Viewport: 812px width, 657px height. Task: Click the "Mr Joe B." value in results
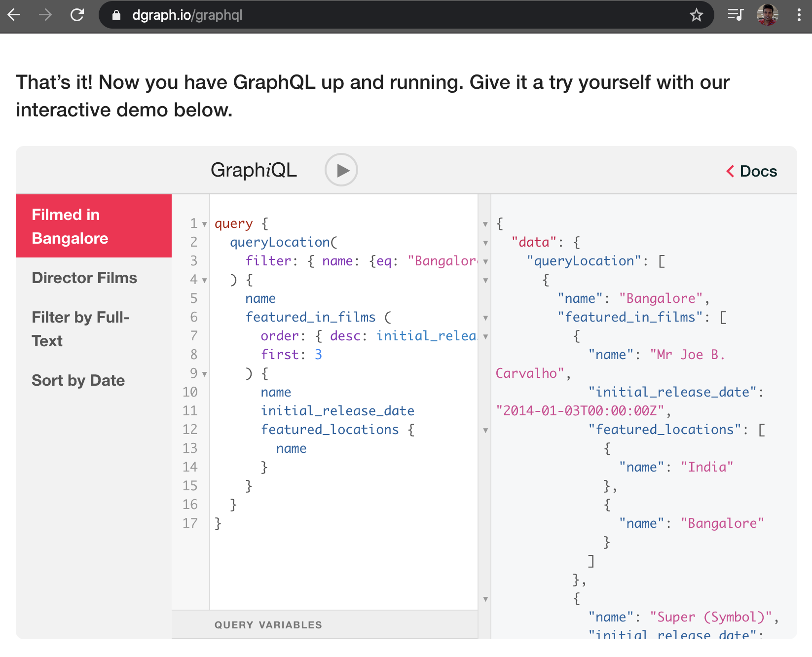point(688,355)
